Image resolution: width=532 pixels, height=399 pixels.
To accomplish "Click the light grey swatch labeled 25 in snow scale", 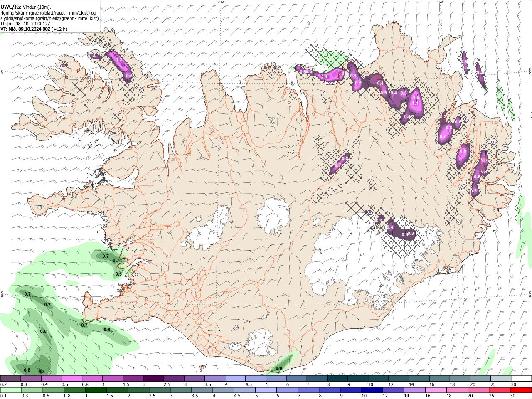I will click(x=501, y=378).
